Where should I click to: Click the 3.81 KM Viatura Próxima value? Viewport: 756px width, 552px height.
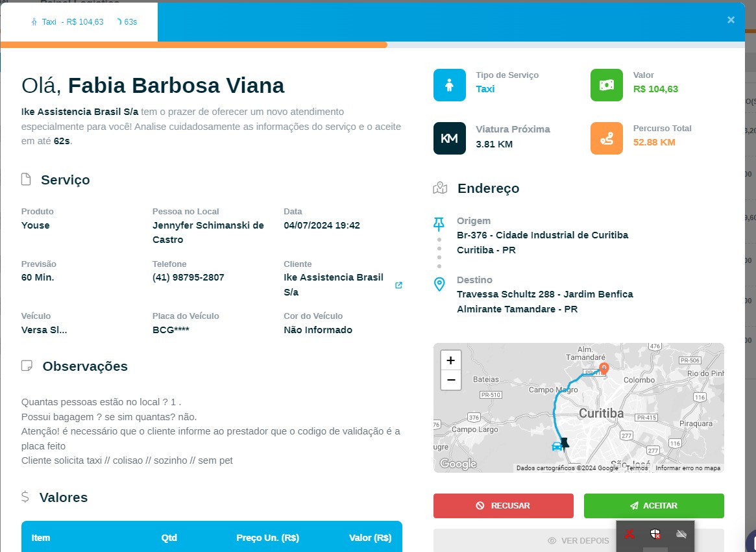coord(494,144)
